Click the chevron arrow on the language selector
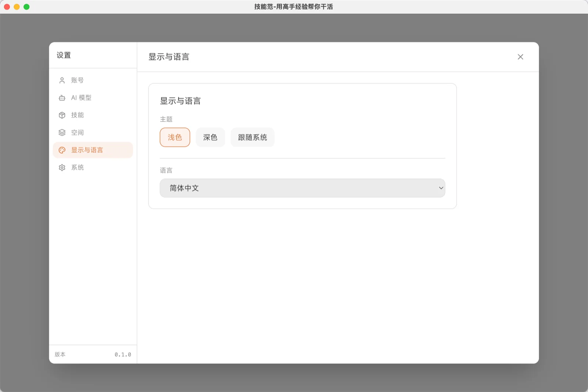The width and height of the screenshot is (588, 392). pyautogui.click(x=441, y=188)
